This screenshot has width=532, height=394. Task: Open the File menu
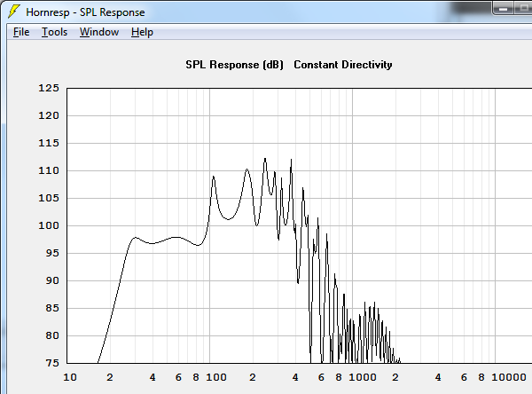(21, 32)
